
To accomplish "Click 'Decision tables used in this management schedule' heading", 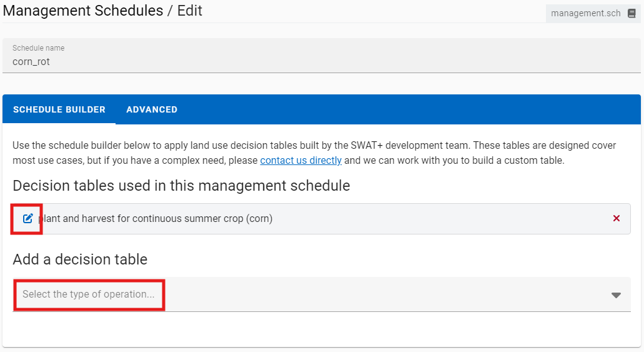I will click(181, 186).
